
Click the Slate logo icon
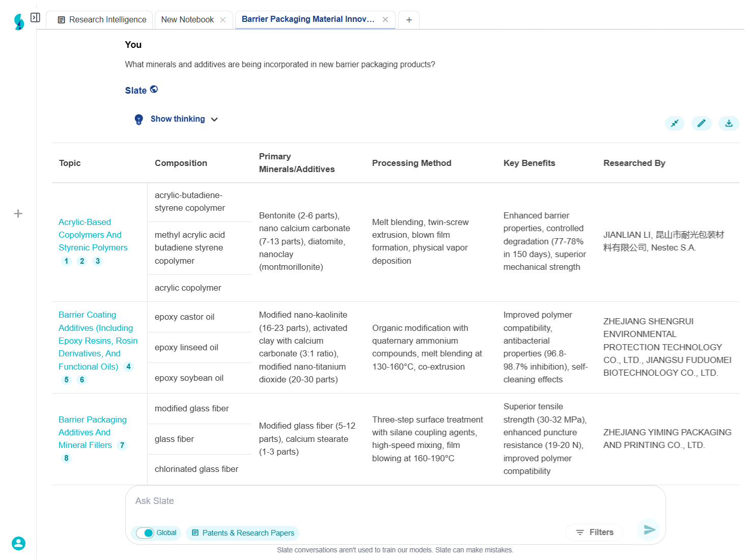tap(19, 22)
